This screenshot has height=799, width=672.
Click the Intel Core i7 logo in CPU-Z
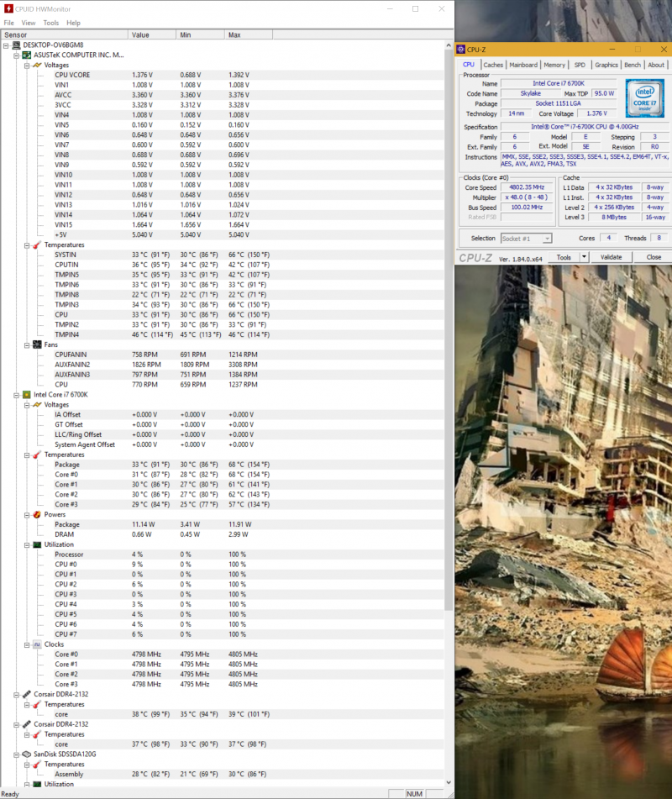coord(644,98)
